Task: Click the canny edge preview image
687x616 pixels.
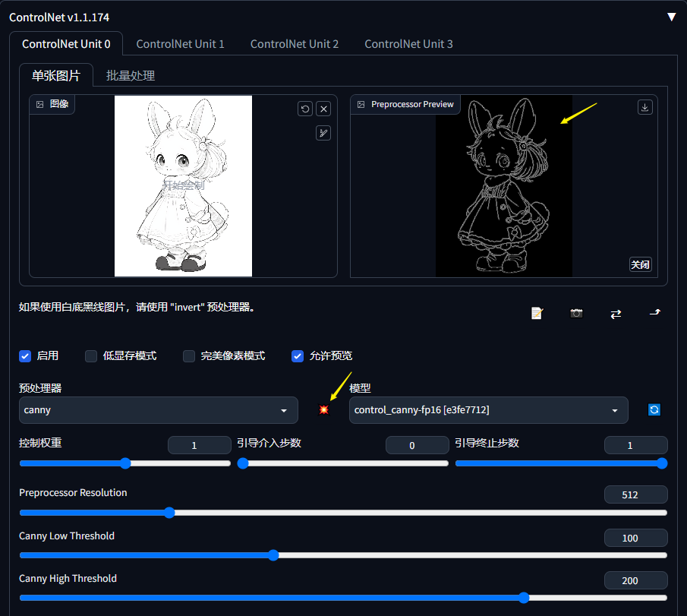Action: 504,186
